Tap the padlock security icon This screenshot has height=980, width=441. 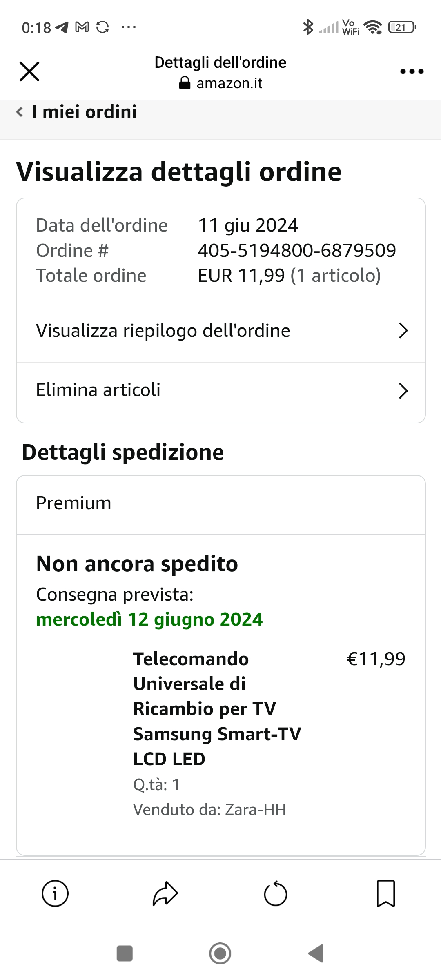185,83
